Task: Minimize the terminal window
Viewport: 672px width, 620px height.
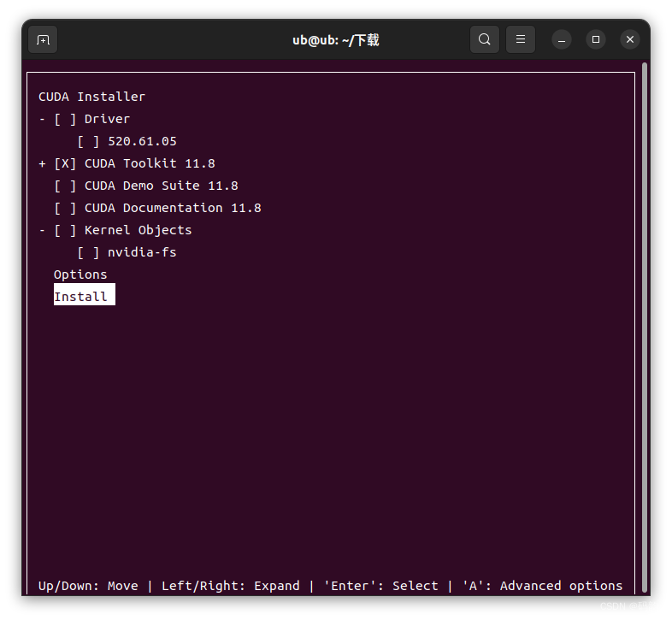Action: [561, 39]
